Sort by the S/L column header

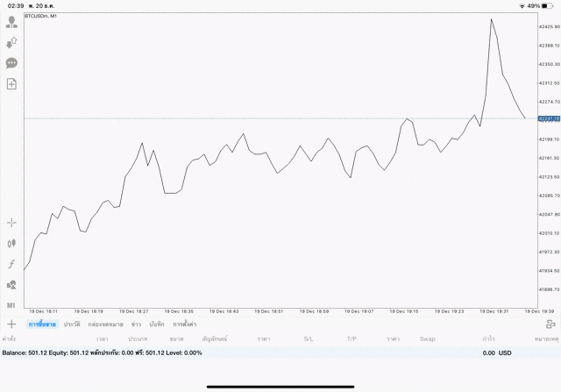tap(309, 339)
